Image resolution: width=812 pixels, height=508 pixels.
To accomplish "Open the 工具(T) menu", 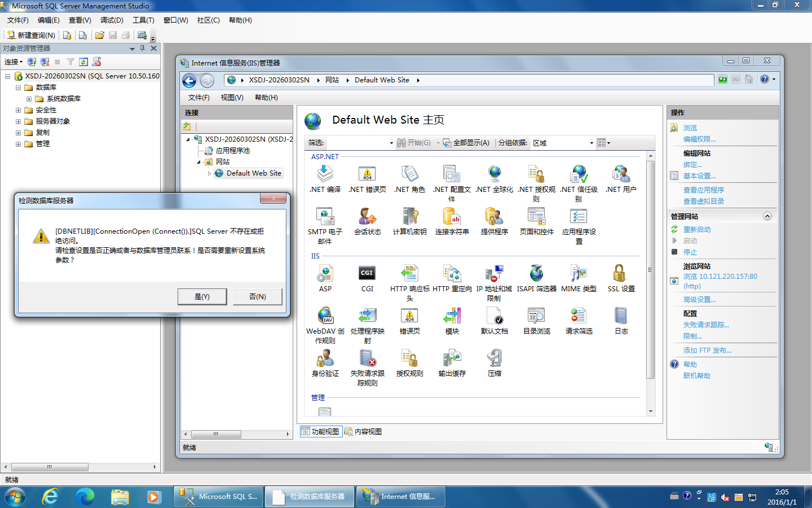I will pos(143,20).
